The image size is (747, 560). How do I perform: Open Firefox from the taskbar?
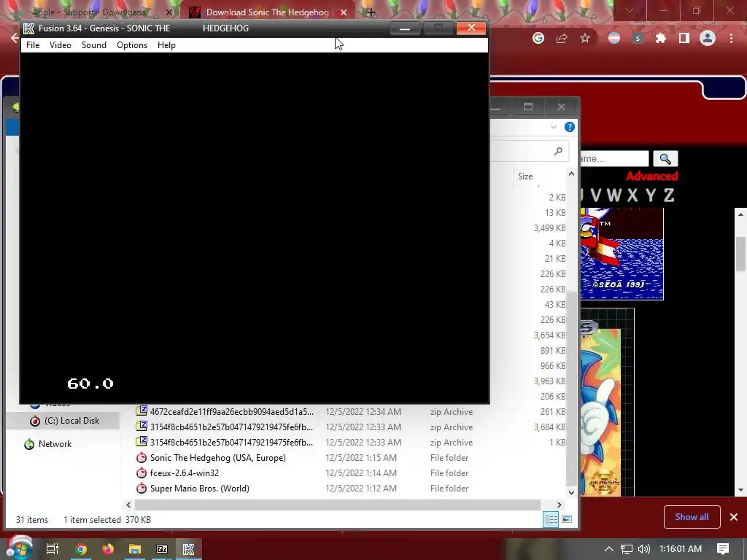(108, 549)
